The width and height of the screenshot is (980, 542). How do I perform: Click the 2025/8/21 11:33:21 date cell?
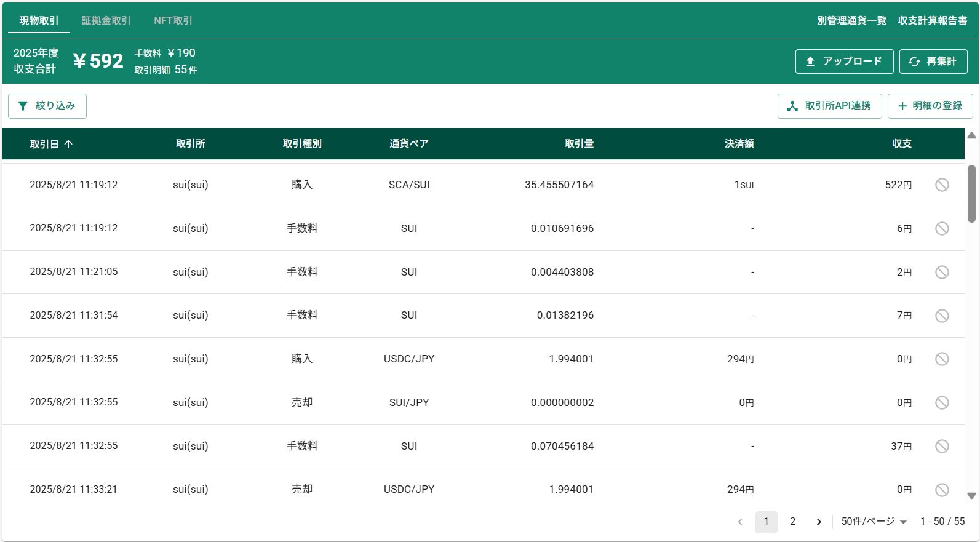tap(74, 489)
